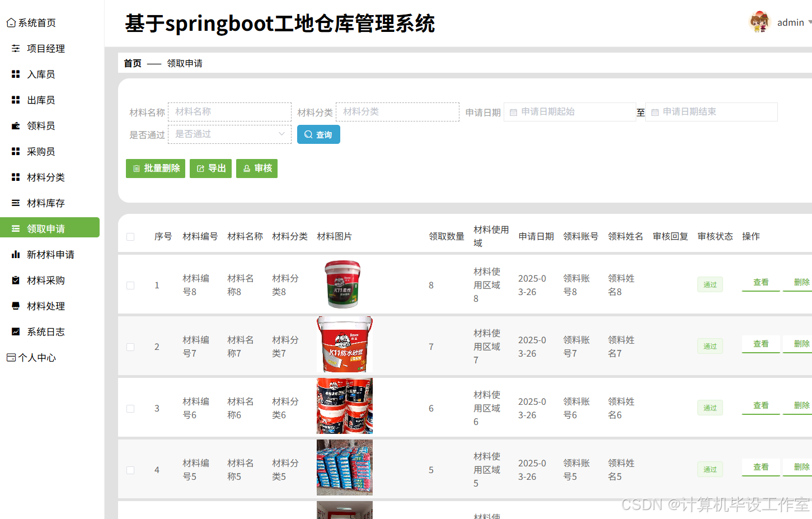Click 查看 for row with 材料名称5

(761, 467)
